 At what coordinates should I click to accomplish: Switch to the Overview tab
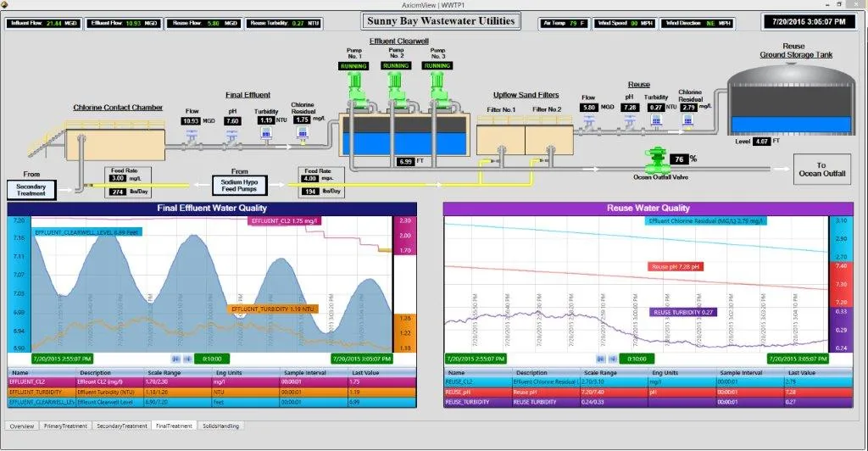tap(22, 426)
